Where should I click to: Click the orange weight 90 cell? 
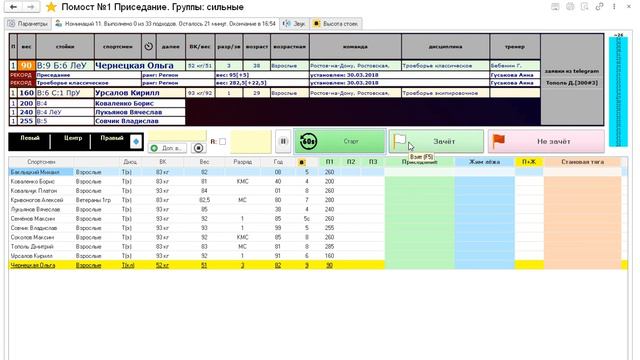pyautogui.click(x=27, y=65)
